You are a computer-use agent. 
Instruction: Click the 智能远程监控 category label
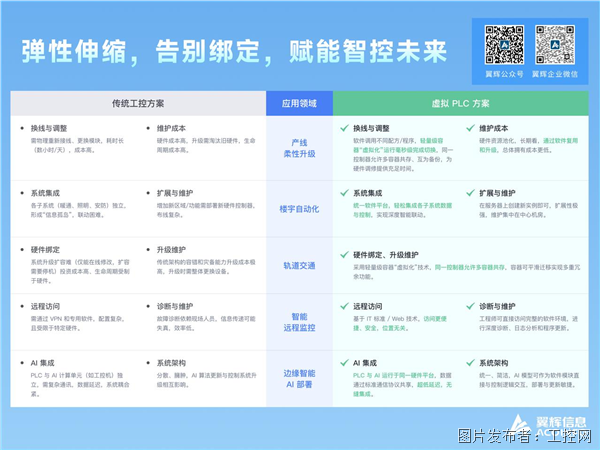(298, 321)
